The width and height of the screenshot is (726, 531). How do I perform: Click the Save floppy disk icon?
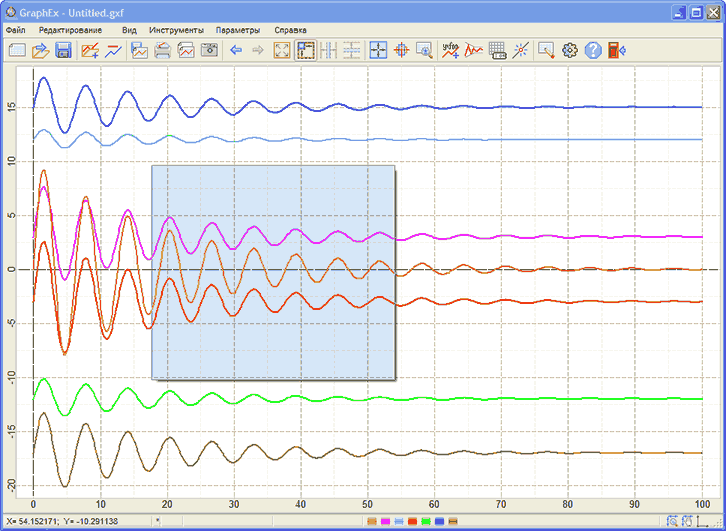tap(63, 51)
